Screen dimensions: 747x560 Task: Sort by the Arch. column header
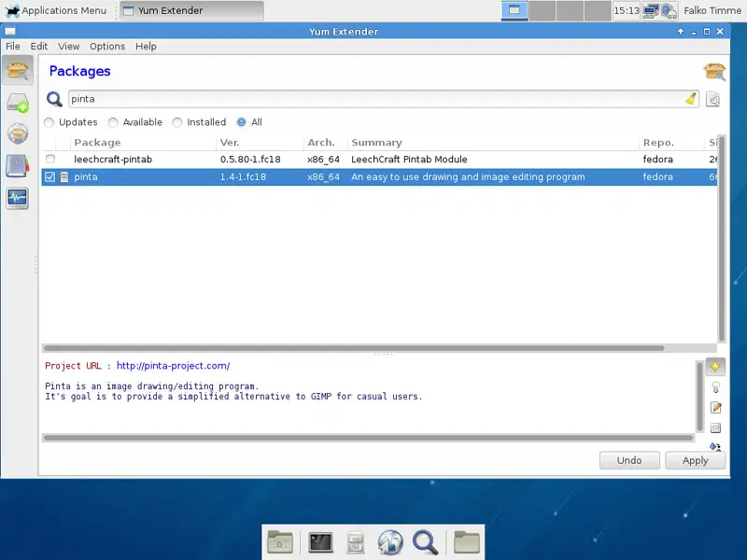[325, 143]
